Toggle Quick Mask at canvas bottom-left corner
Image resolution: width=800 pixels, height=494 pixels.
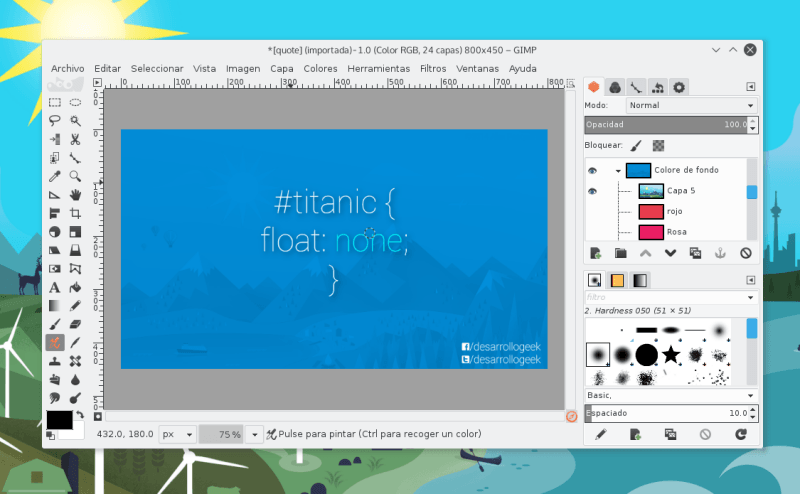pos(98,416)
